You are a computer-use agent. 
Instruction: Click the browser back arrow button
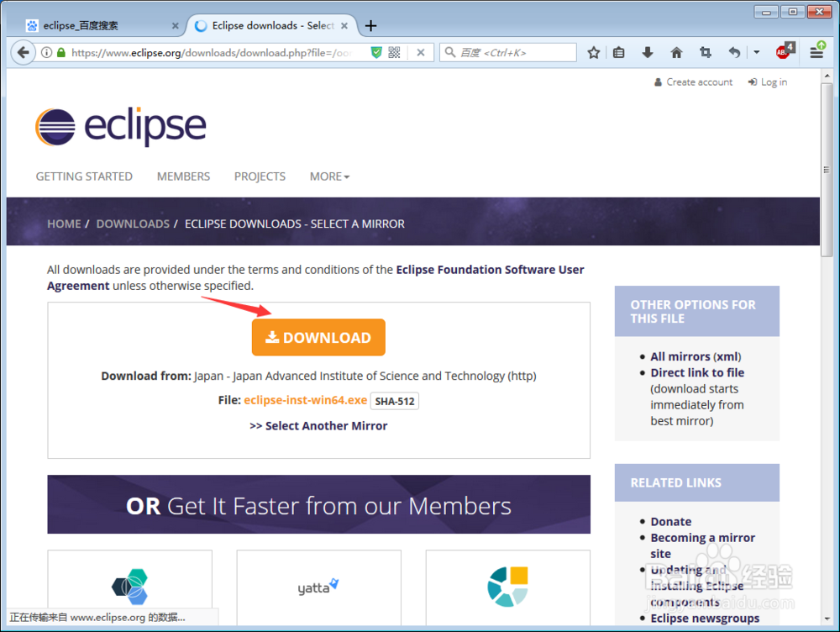point(23,53)
